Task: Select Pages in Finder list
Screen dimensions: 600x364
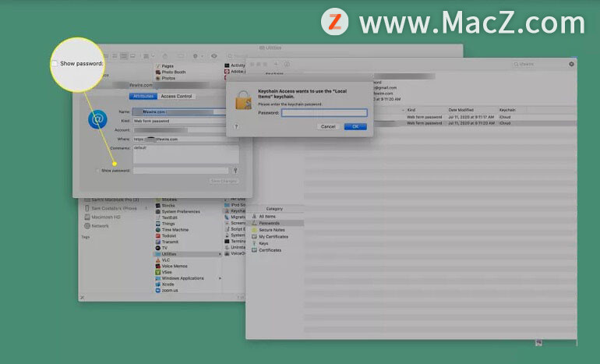Action: (x=168, y=66)
